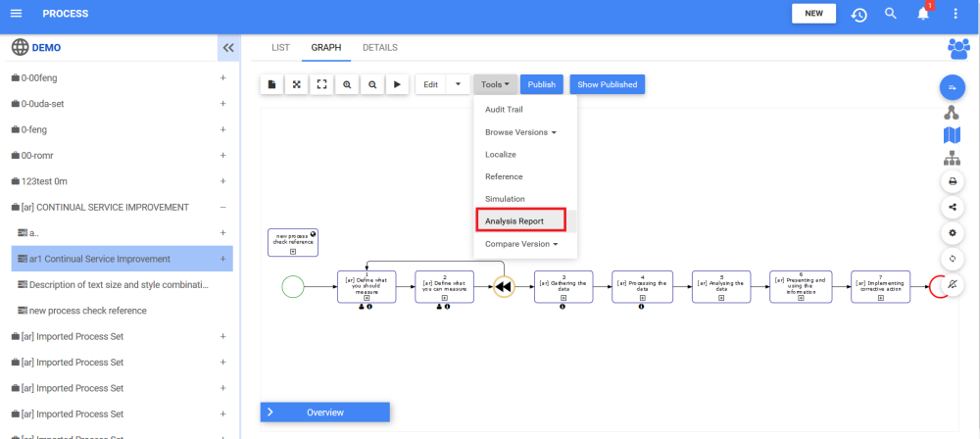The width and height of the screenshot is (980, 439).
Task: Open the hierarchy org-chart icon
Action: (x=952, y=158)
